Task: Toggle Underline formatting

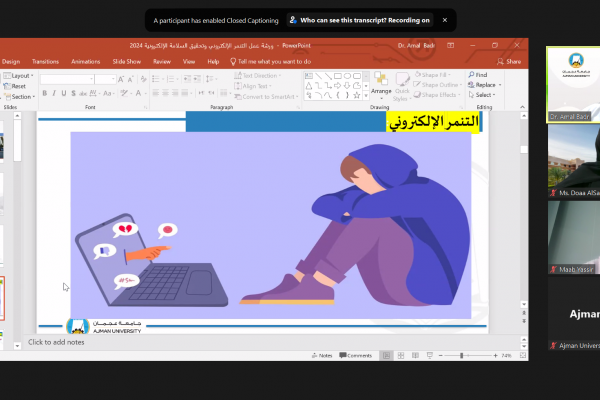Action: click(x=64, y=93)
